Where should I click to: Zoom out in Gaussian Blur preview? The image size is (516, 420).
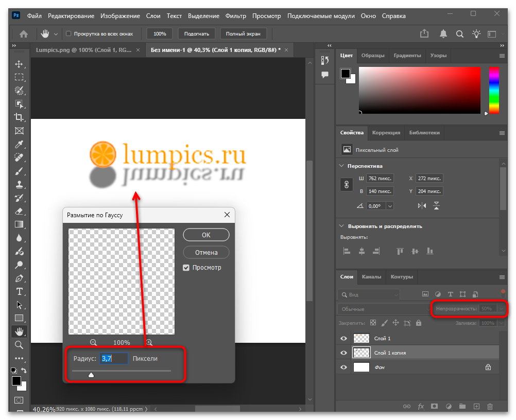click(93, 342)
